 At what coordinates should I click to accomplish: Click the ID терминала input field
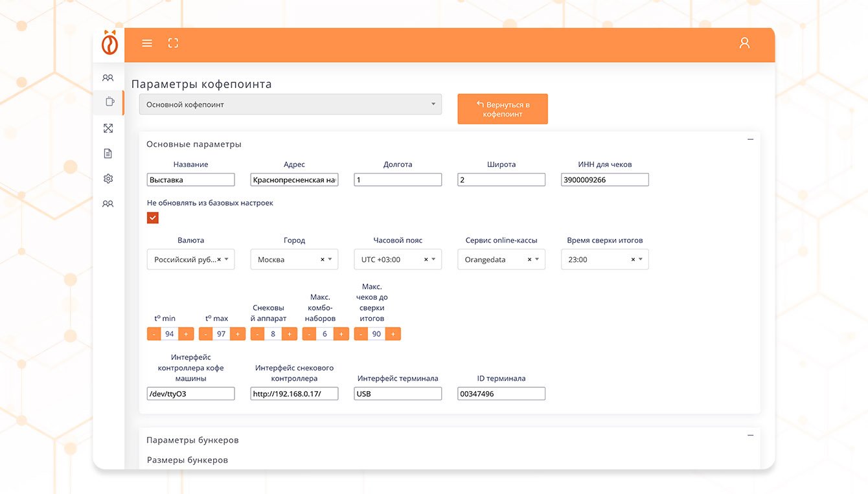501,394
